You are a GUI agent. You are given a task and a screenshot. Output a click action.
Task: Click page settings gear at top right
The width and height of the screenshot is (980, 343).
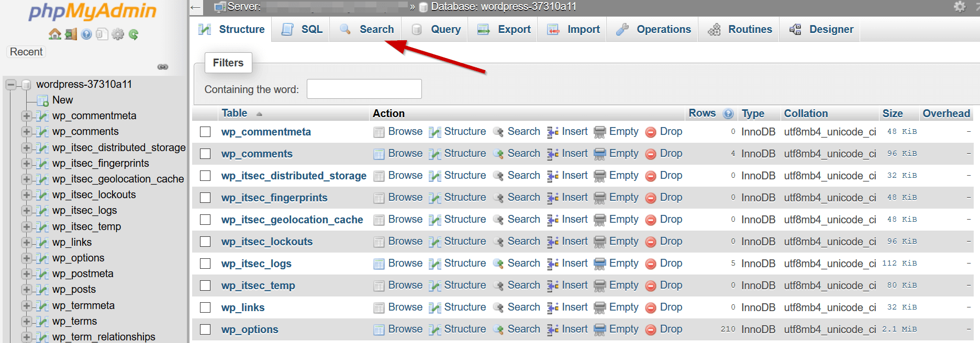[x=959, y=7]
